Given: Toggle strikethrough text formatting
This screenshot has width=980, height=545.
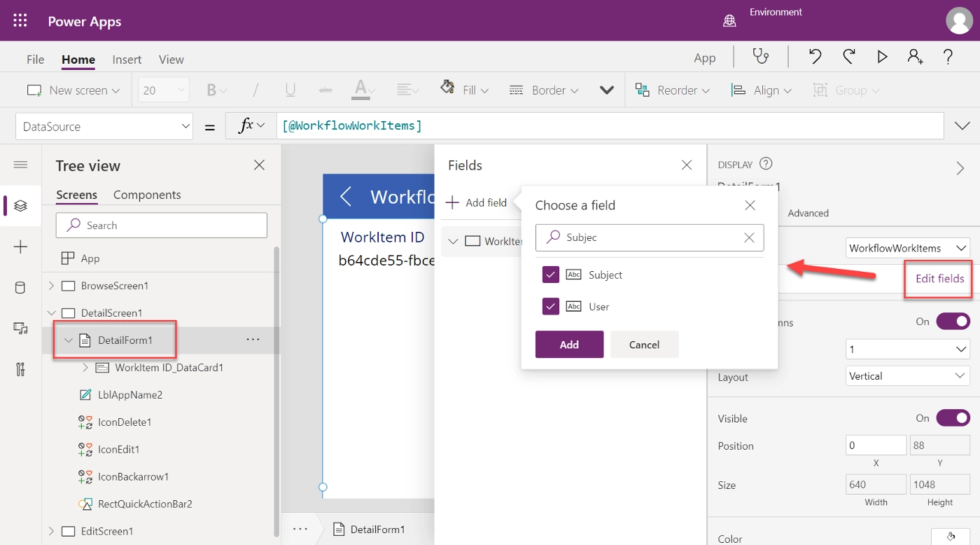Looking at the screenshot, I should [325, 90].
